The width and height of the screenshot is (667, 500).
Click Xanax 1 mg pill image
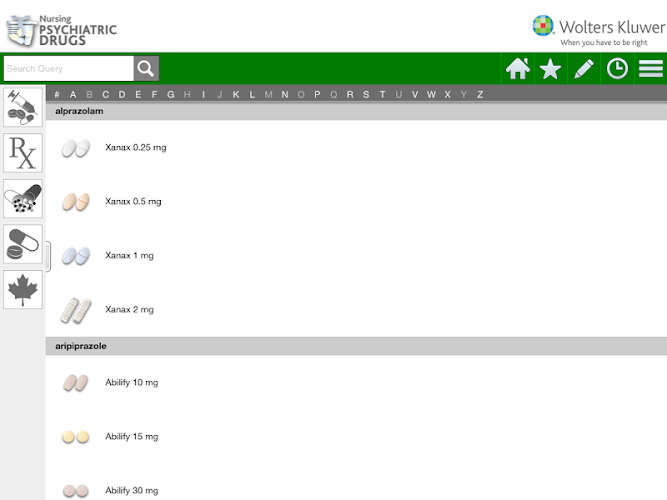[76, 256]
